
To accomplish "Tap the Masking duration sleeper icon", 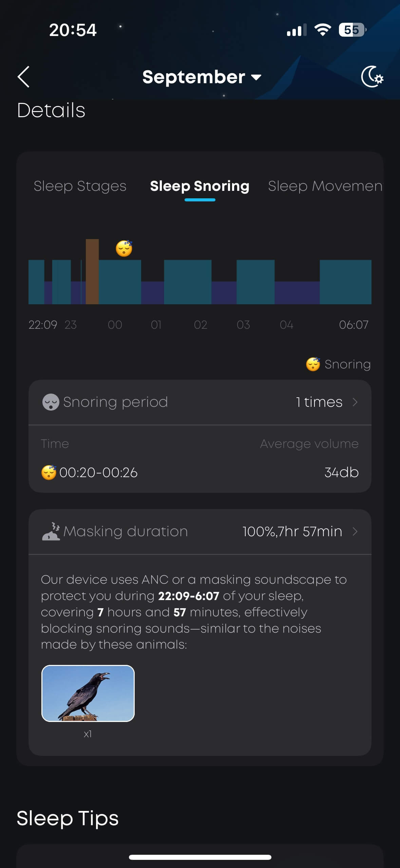I will pos(51,531).
